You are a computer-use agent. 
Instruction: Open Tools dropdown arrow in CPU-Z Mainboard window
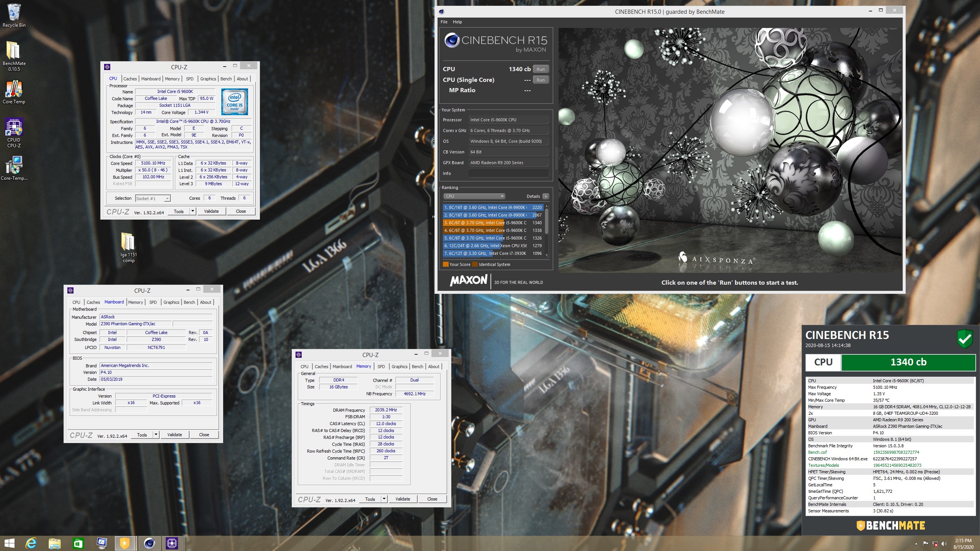[x=156, y=435]
